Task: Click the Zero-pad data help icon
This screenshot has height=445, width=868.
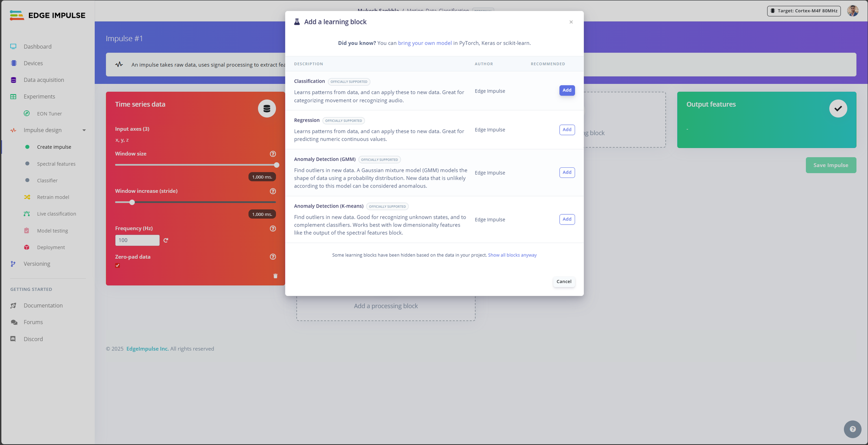Action: 273,257
